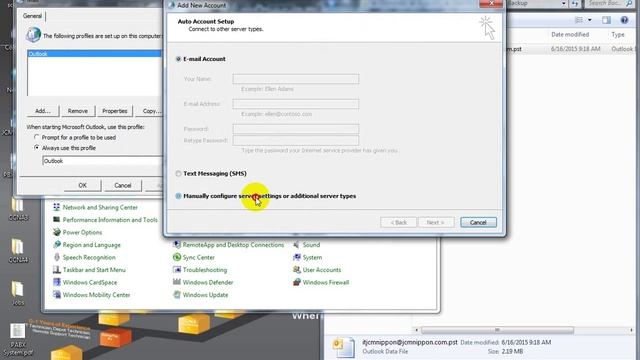Open the Troubleshooting icon
640x360 pixels.
pos(177,270)
